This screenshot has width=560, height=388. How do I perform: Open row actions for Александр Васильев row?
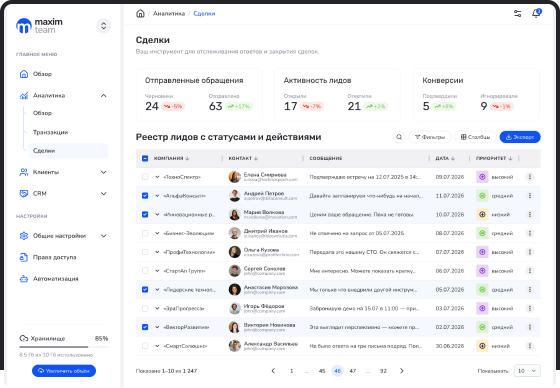530,346
